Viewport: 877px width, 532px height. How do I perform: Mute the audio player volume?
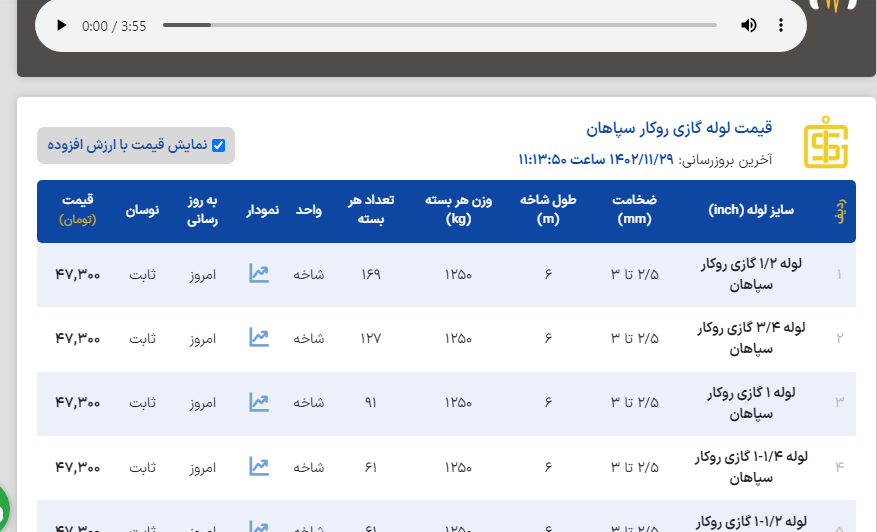pyautogui.click(x=748, y=26)
